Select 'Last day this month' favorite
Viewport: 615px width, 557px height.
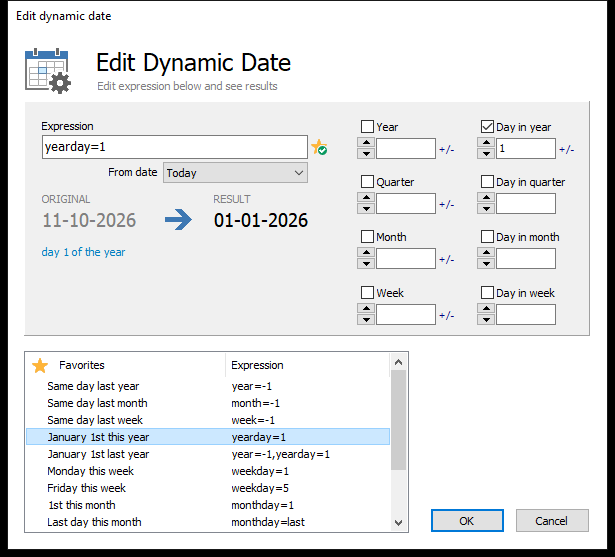pos(208,522)
